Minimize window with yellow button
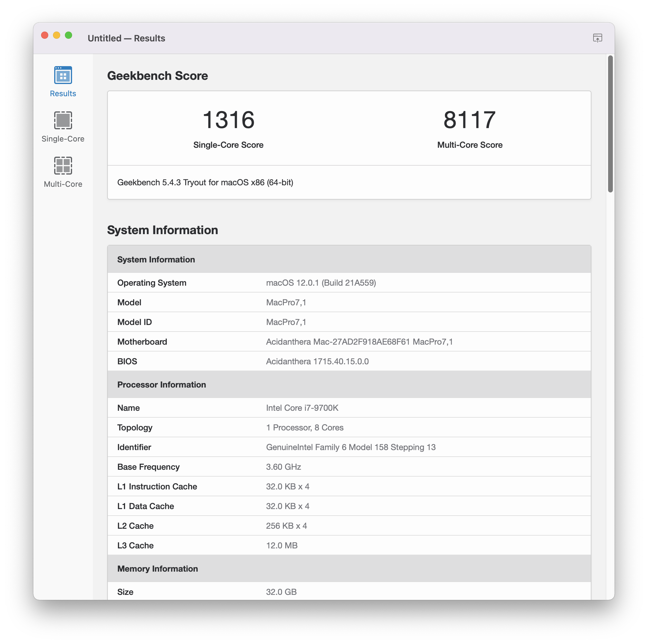This screenshot has width=648, height=644. [57, 35]
